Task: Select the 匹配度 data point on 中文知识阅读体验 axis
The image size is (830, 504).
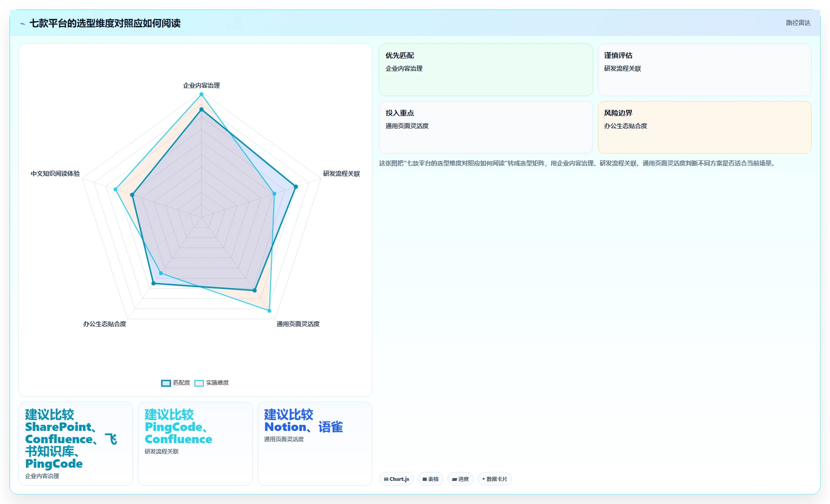Action: 132,195
